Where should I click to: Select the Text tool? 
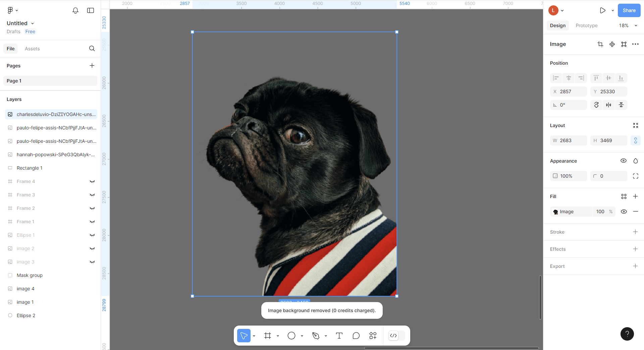(339, 336)
